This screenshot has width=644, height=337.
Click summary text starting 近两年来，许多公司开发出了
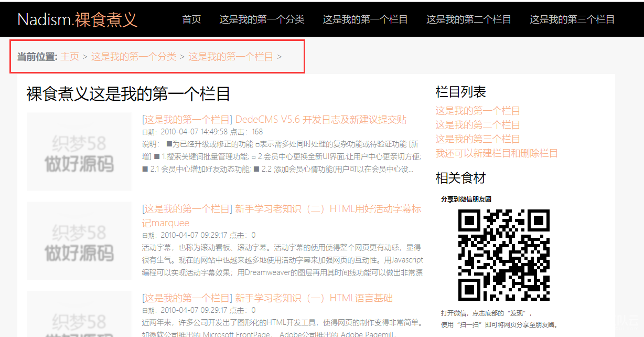coord(282,328)
